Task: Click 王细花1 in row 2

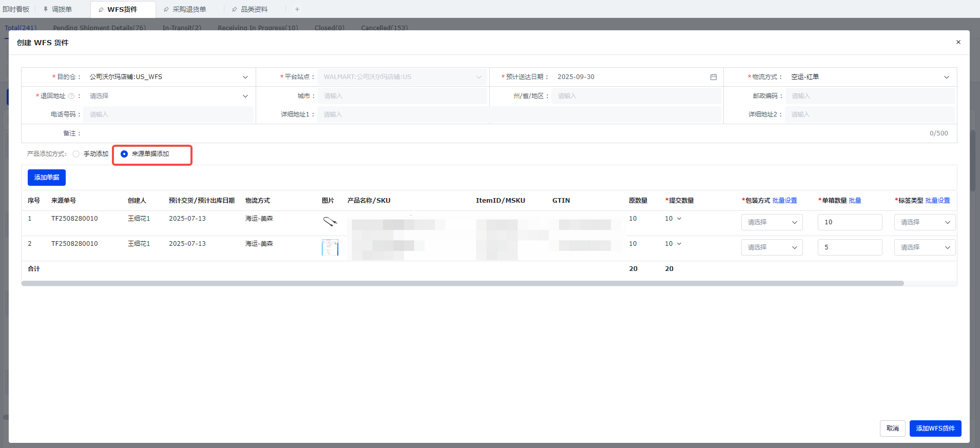Action: (x=139, y=244)
